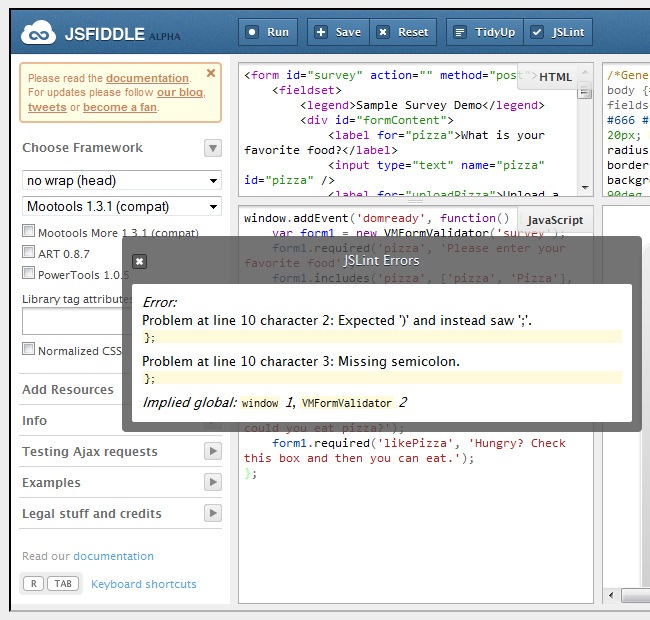Expand the Legal stuff and credits section
The image size is (650, 620).
pyautogui.click(x=212, y=514)
